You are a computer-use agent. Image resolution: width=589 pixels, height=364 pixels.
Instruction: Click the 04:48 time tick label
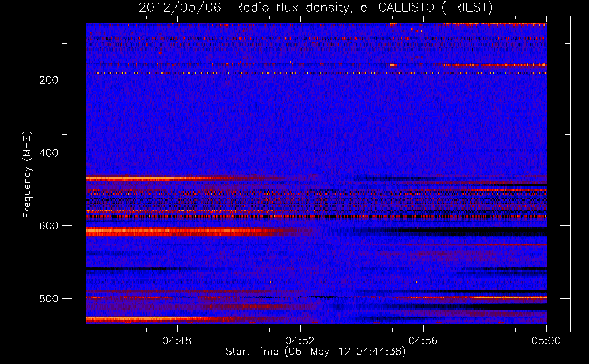click(x=177, y=341)
